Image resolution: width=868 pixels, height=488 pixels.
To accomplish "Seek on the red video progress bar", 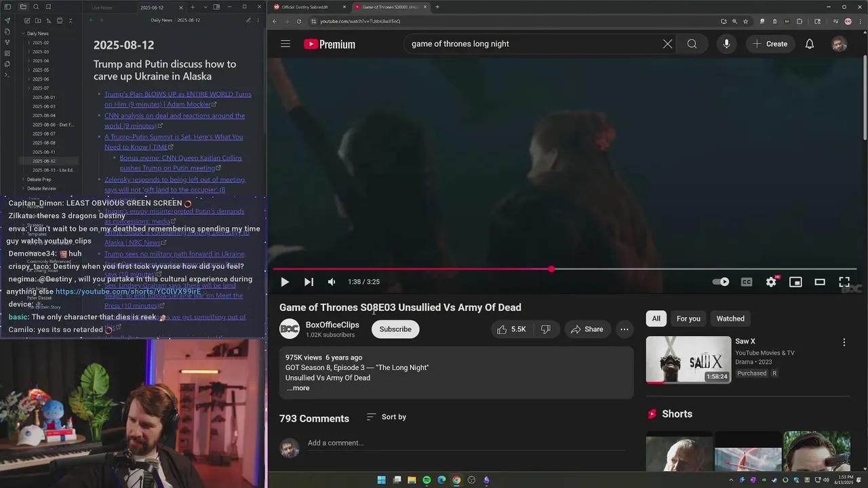I will (x=564, y=269).
